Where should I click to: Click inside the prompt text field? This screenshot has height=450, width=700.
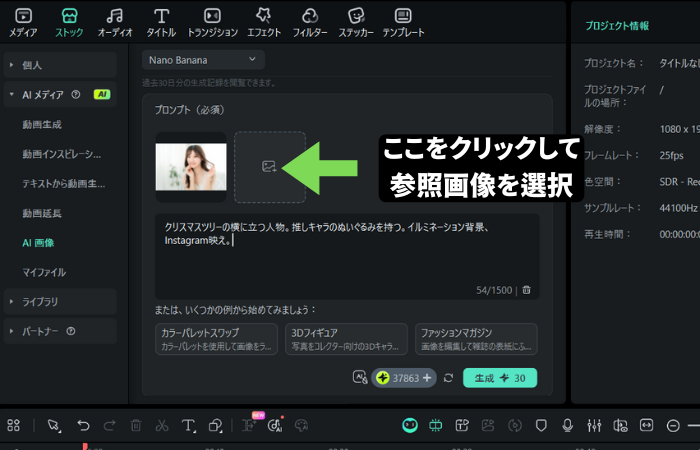[347, 256]
